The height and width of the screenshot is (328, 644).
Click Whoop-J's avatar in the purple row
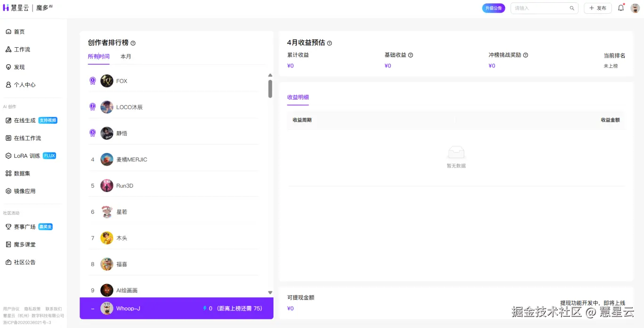click(107, 308)
